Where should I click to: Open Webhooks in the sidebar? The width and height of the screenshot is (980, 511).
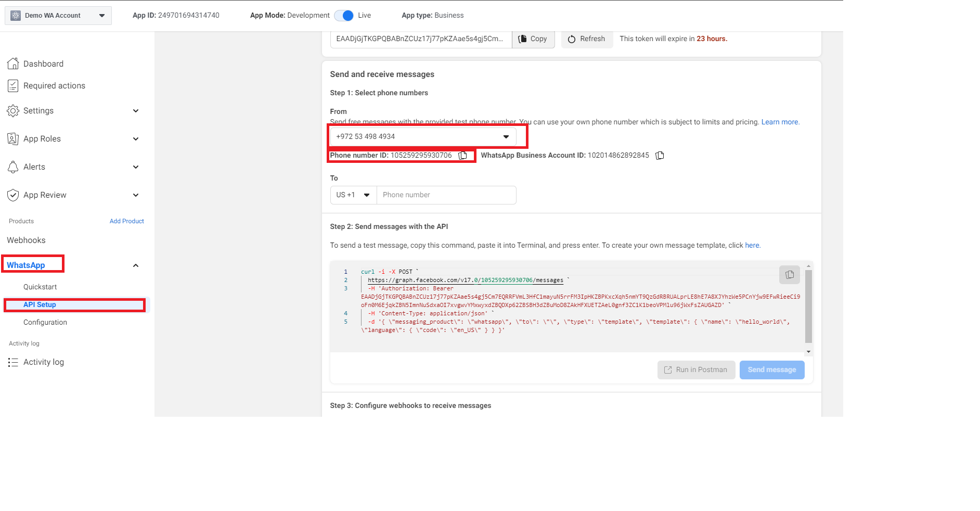[26, 240]
